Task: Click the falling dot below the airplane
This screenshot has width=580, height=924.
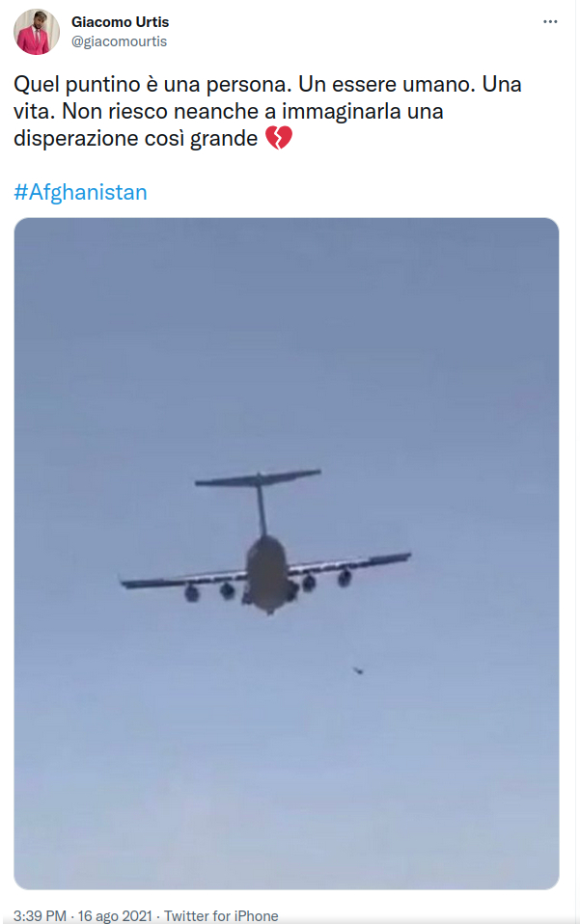Action: [x=357, y=670]
